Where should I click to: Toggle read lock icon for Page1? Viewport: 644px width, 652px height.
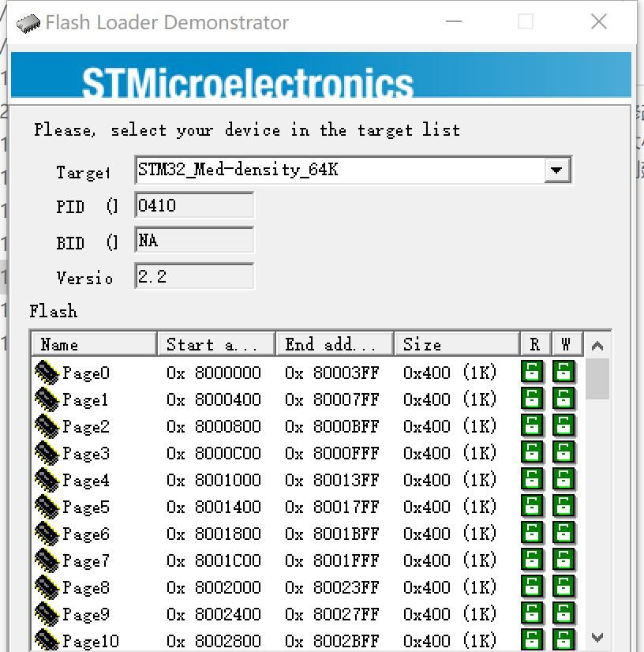click(x=533, y=399)
